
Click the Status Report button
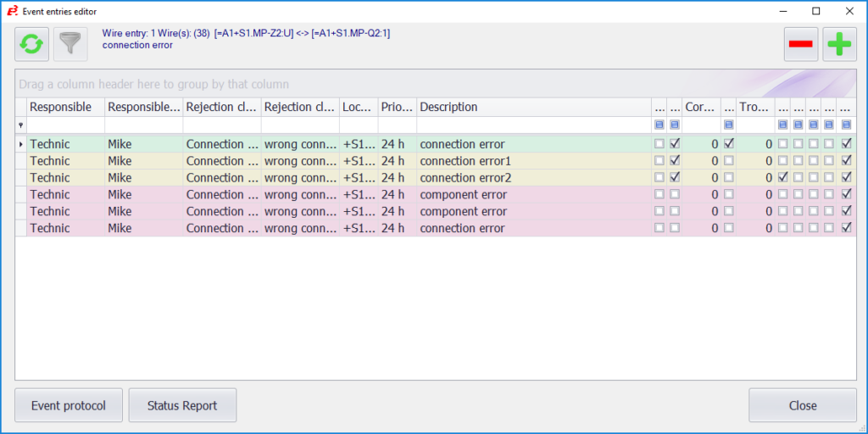click(x=182, y=405)
